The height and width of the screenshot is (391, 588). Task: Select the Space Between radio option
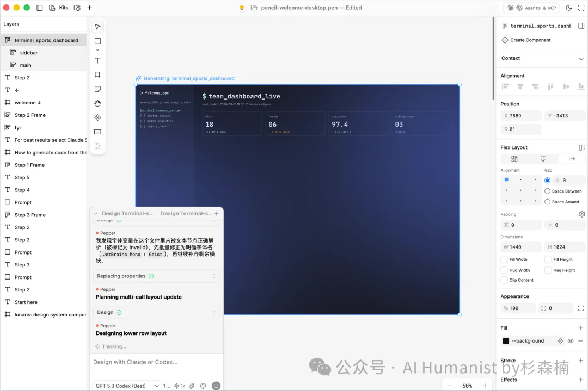[548, 191]
